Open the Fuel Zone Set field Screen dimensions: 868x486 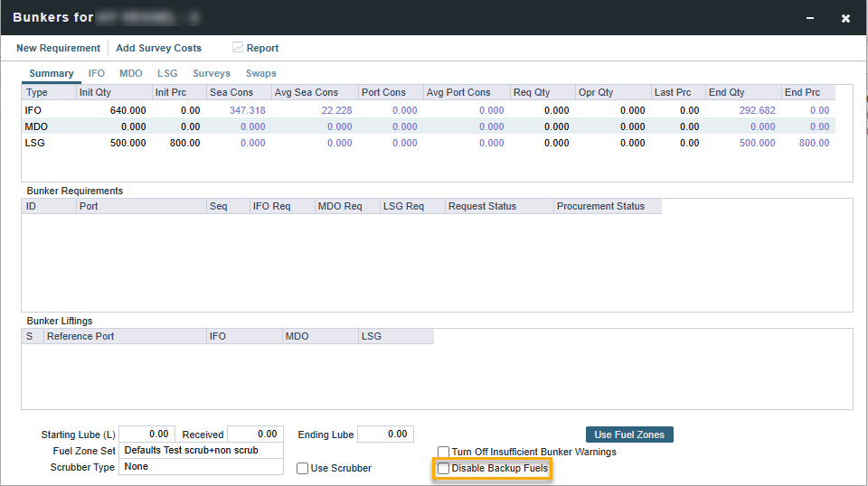coord(202,450)
